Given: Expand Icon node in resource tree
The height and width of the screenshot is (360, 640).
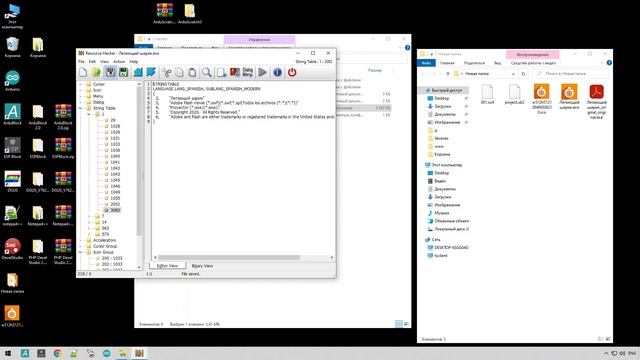Looking at the screenshot, I should [81, 90].
